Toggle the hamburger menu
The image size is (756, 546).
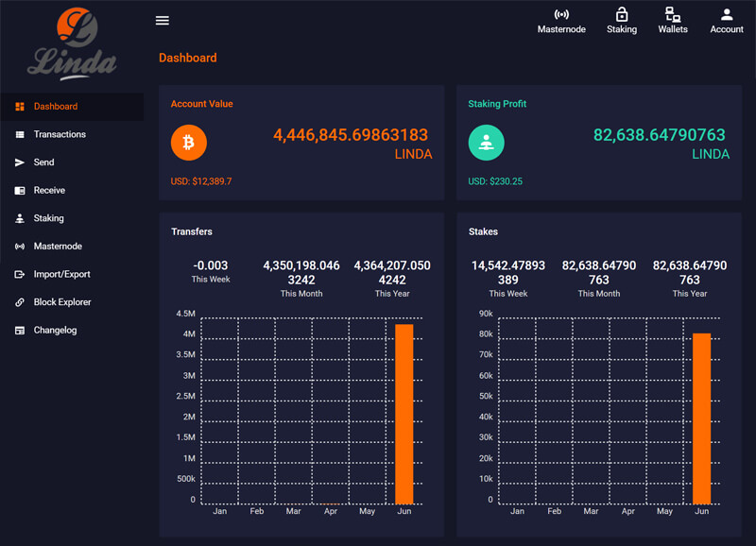tap(162, 20)
